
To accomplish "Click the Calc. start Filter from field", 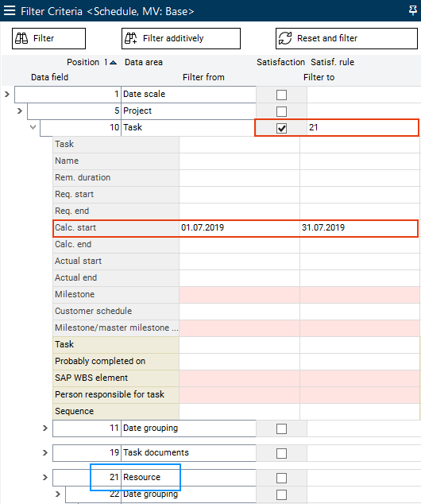I will 239,228.
